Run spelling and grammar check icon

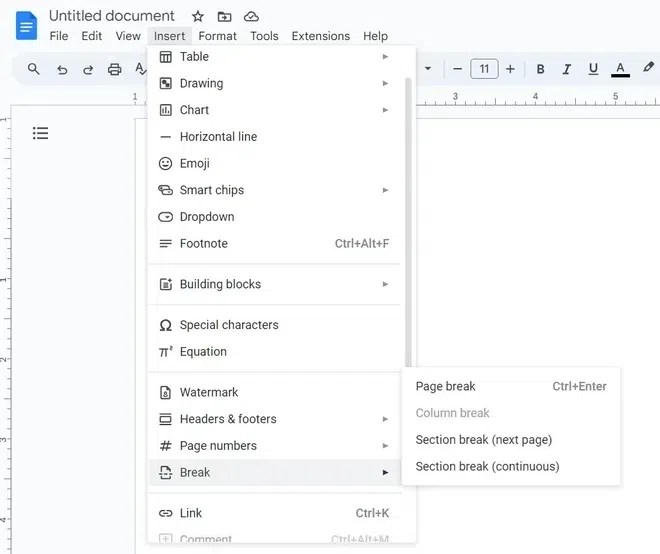click(141, 69)
